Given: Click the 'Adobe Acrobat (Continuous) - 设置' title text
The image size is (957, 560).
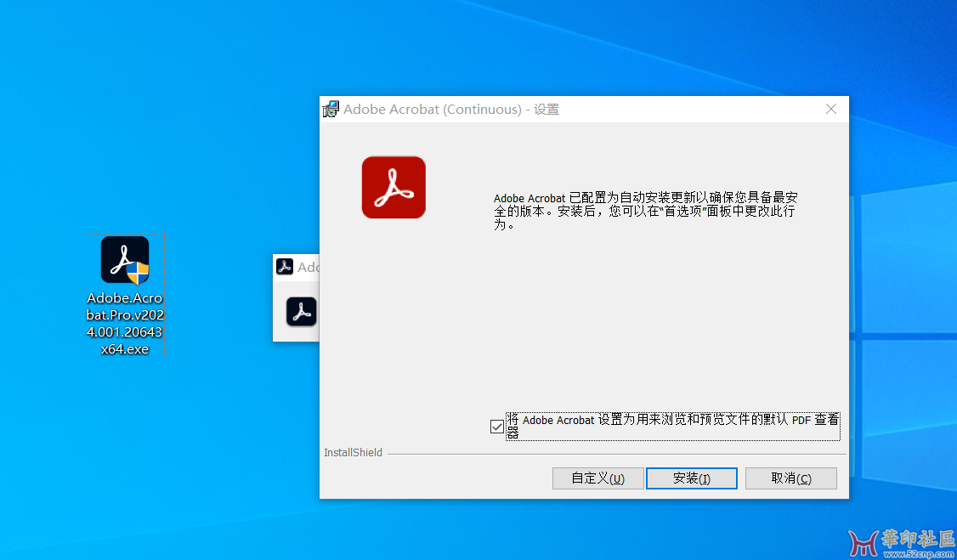Looking at the screenshot, I should (x=451, y=109).
